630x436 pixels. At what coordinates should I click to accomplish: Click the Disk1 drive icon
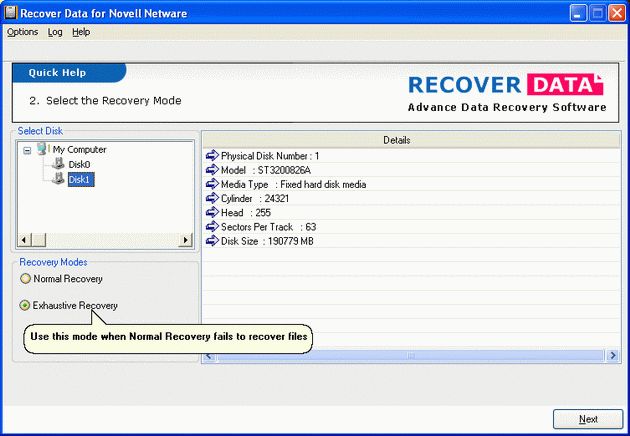click(58, 178)
